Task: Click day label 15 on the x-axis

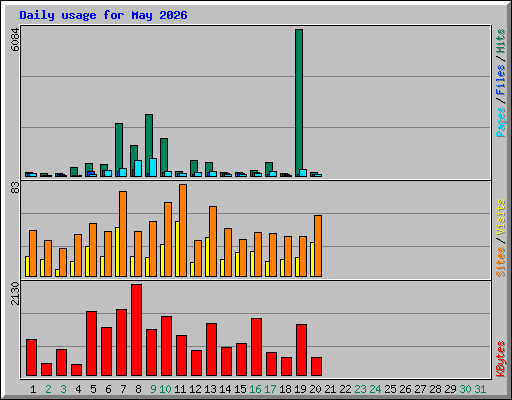Action: (x=240, y=389)
